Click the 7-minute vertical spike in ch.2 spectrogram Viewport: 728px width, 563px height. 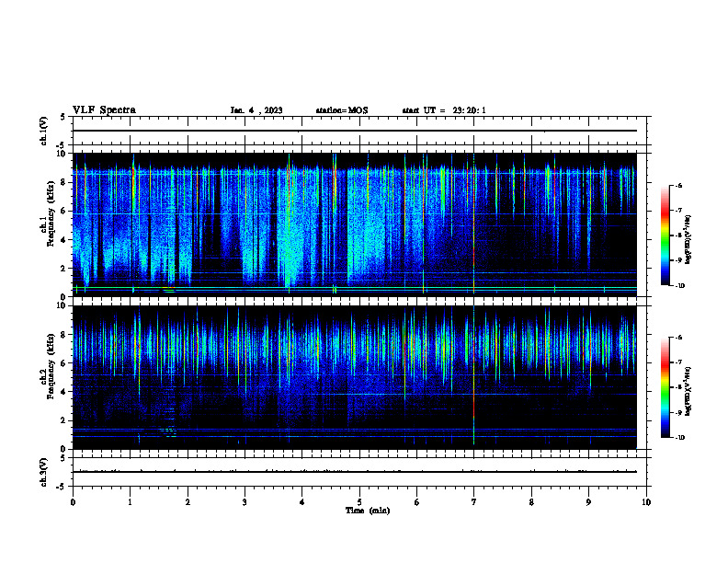(x=473, y=376)
